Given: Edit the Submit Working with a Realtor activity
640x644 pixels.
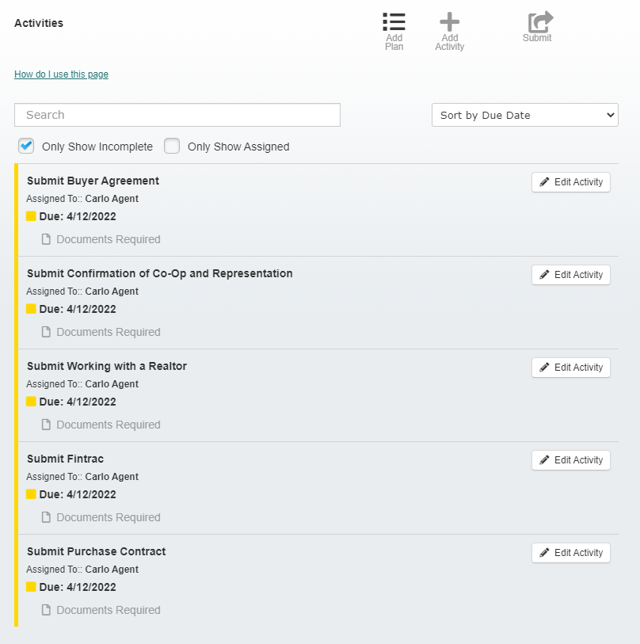Looking at the screenshot, I should click(570, 367).
